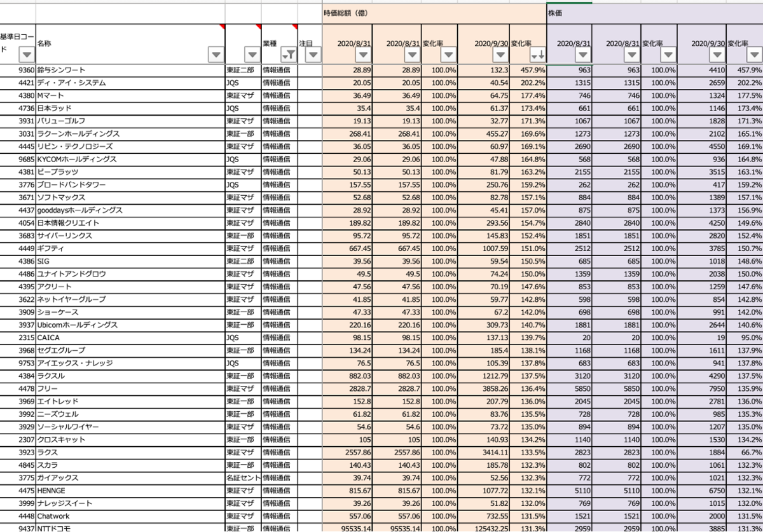The height and width of the screenshot is (532, 763).
Task: Select the ディ・アイ・システム name cell
Action: tap(130, 83)
